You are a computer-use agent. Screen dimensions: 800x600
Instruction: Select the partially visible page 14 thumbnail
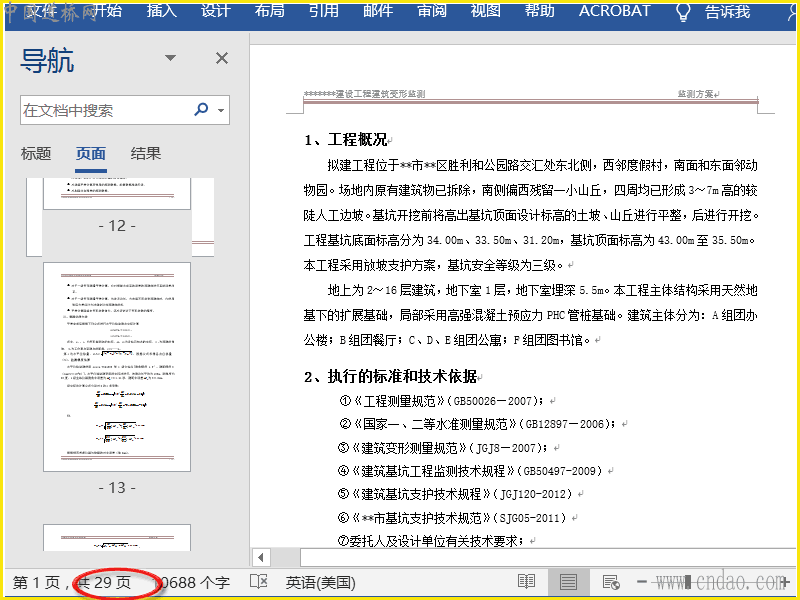pos(117,538)
